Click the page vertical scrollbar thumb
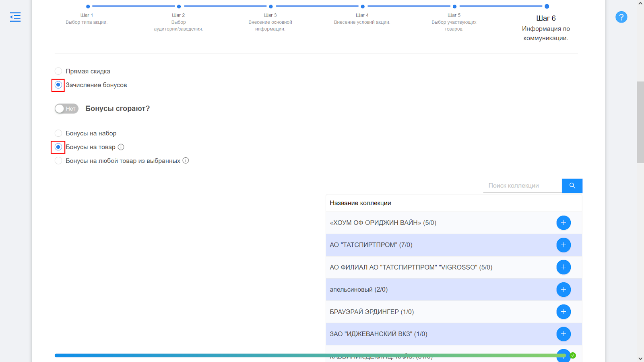This screenshot has width=644, height=362. 640,122
